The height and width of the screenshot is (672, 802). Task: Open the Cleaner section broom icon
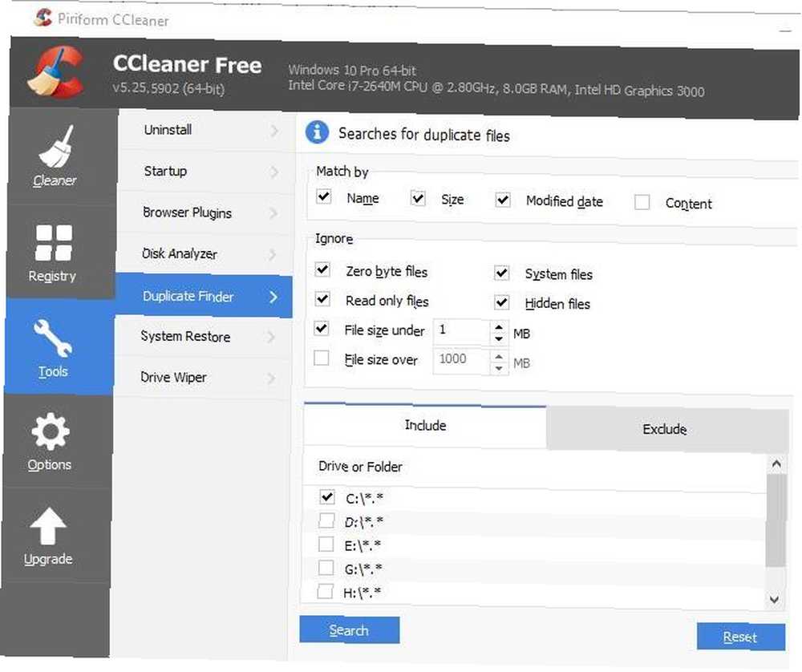(56, 146)
